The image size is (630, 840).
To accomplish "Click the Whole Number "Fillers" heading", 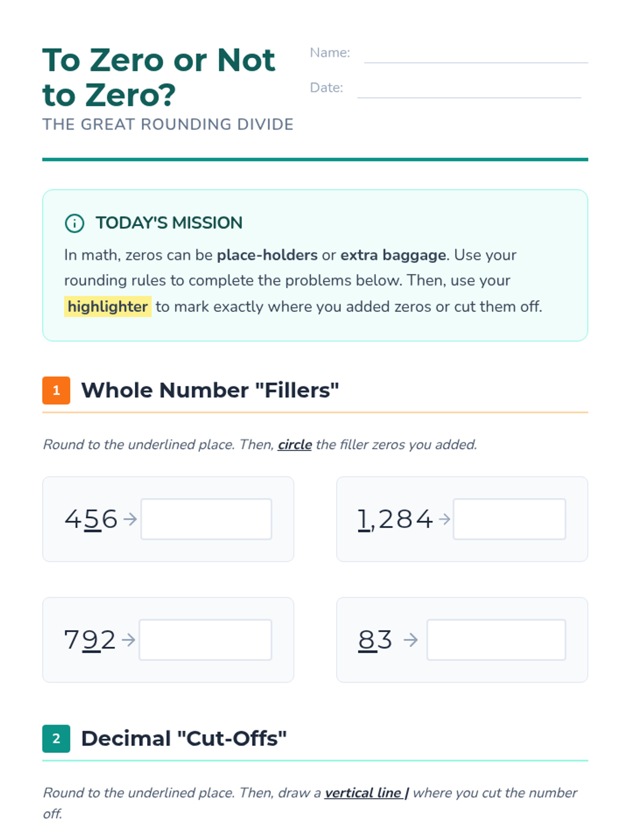I will [x=210, y=391].
